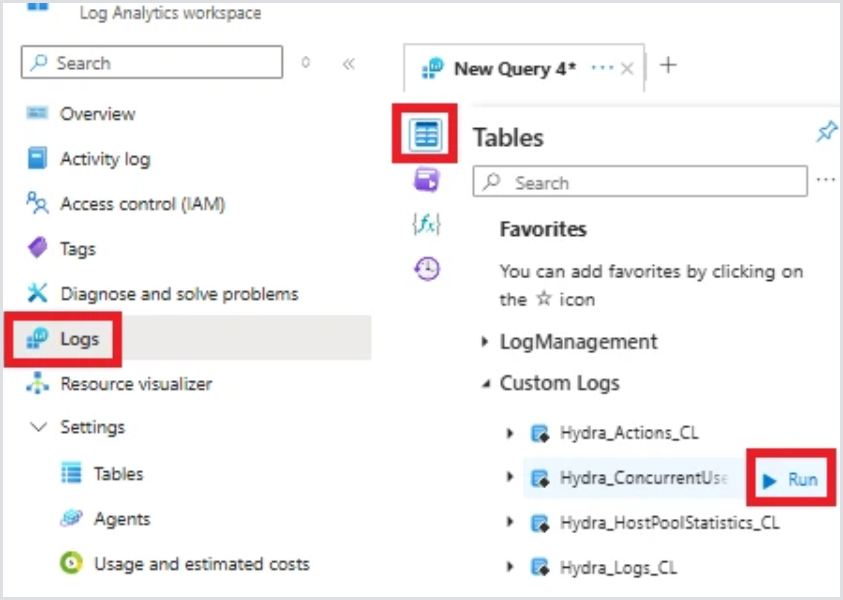Open Logs in the sidebar
This screenshot has width=843, height=600.
pos(79,339)
